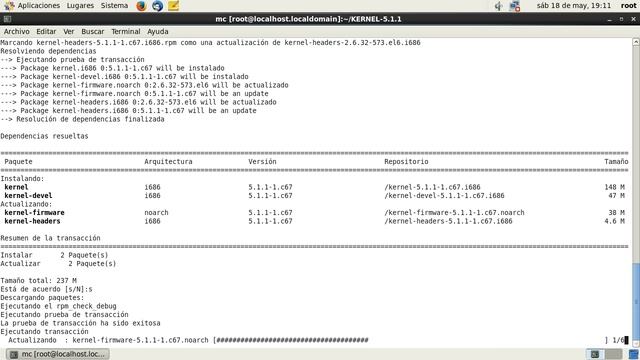Click the root user label
The width and height of the screenshot is (640, 360).
tap(629, 6)
